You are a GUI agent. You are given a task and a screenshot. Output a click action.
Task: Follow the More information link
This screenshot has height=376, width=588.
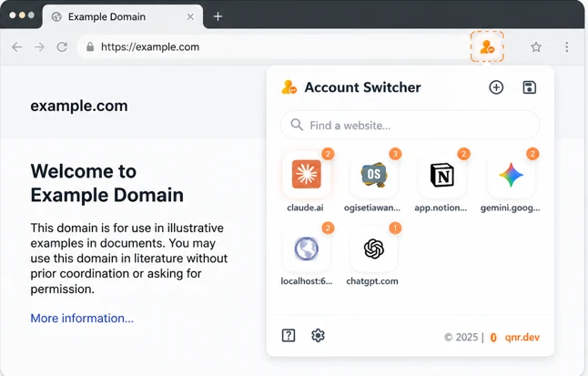pyautogui.click(x=82, y=319)
